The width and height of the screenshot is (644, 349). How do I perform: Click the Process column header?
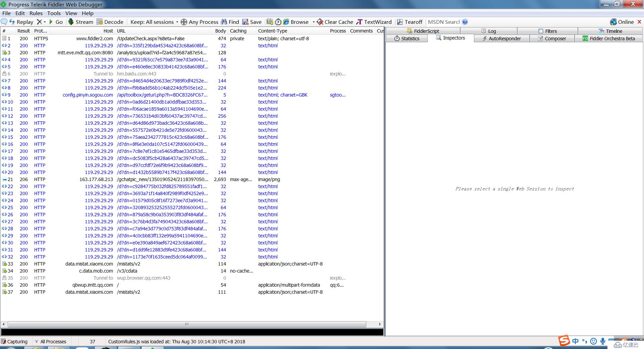click(x=338, y=31)
